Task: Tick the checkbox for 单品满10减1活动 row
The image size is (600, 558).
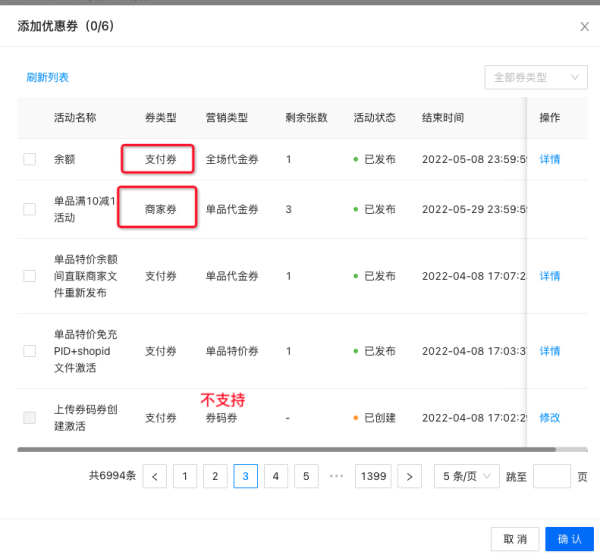Action: [x=29, y=209]
